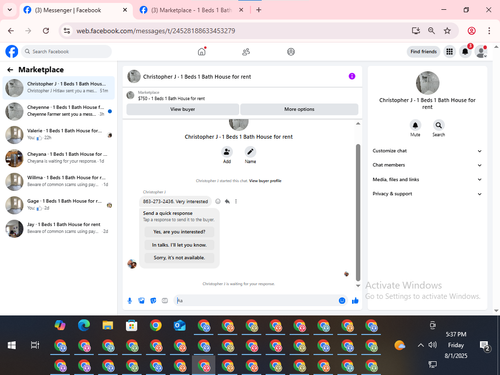Open the account profile picture menu

[x=481, y=52]
